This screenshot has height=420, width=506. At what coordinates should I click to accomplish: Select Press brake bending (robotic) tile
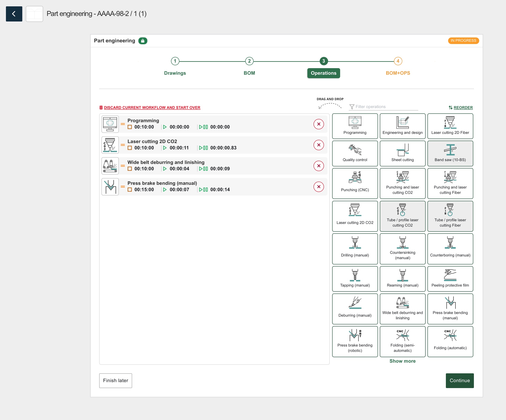pyautogui.click(x=355, y=341)
